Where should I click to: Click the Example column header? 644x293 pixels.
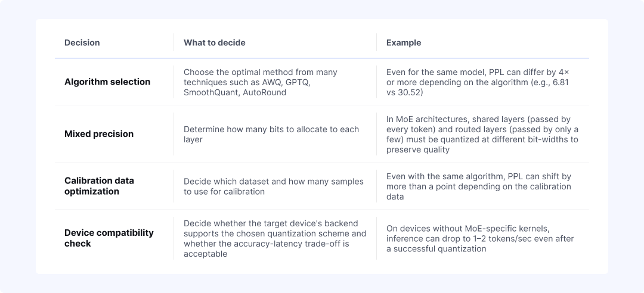(404, 43)
